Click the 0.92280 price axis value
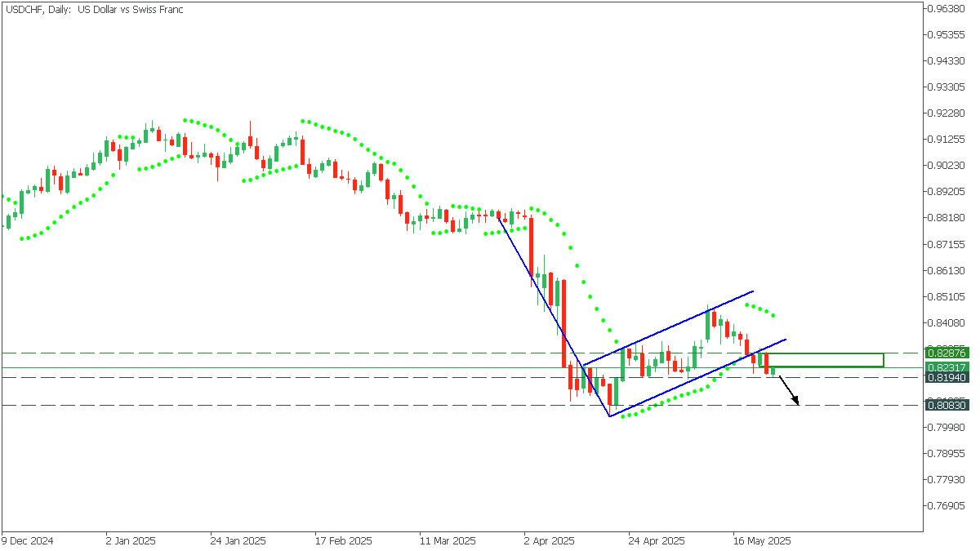Viewport: 980px width, 551px height. tap(948, 113)
